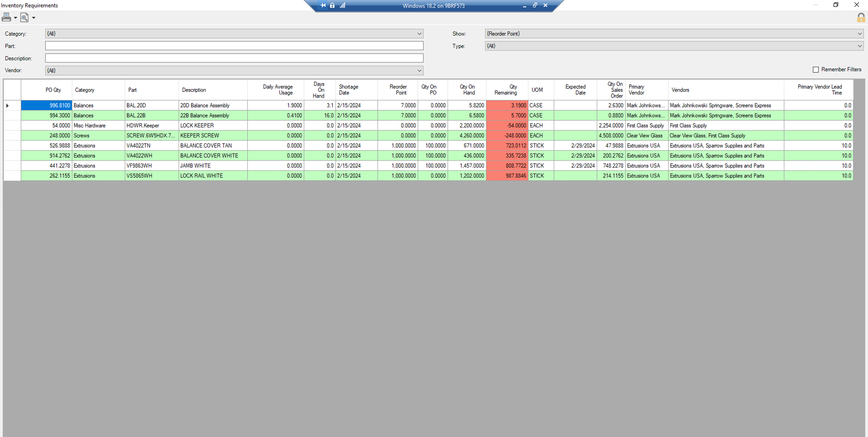Expand the arrow next to Print Preview
868x437 pixels.
click(33, 17)
